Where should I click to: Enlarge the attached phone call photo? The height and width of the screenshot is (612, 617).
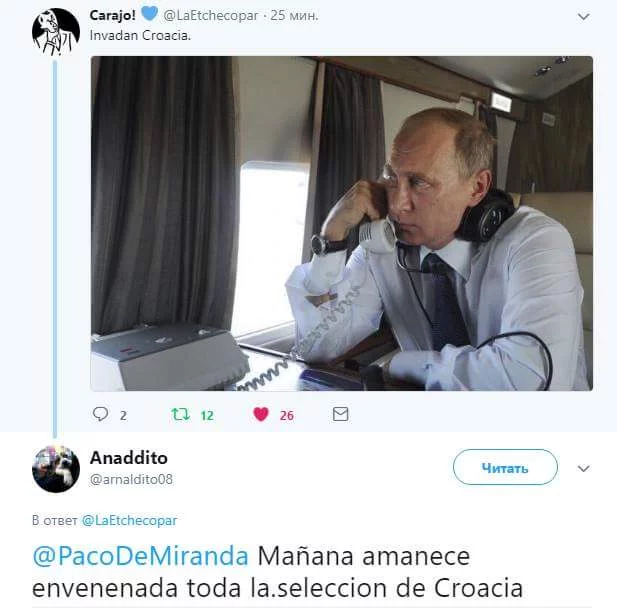tap(342, 224)
